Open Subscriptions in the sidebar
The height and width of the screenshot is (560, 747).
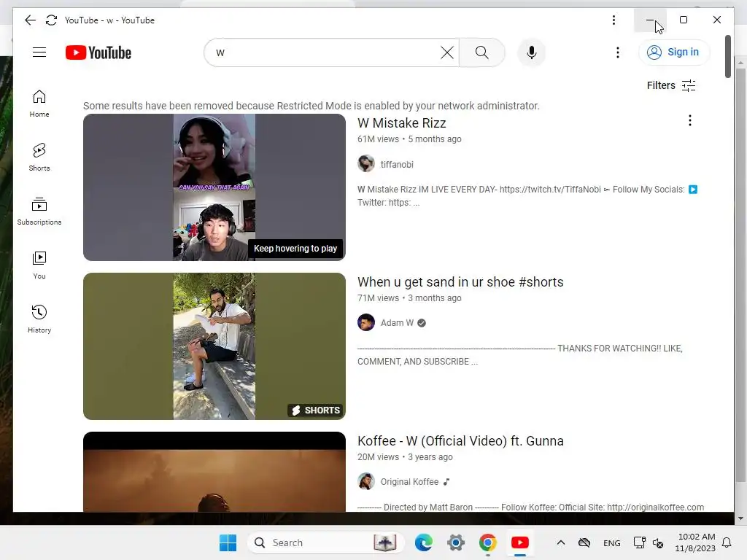[x=39, y=211]
